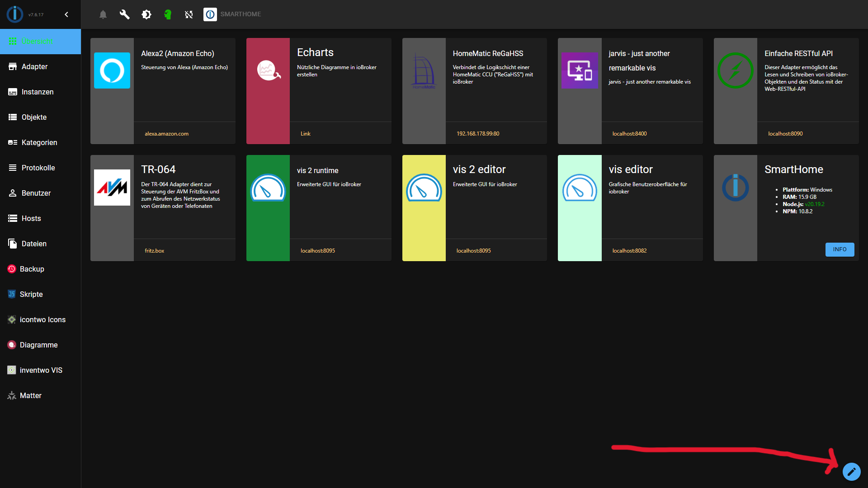Open the Skripte section
The image size is (868, 488).
(40, 295)
